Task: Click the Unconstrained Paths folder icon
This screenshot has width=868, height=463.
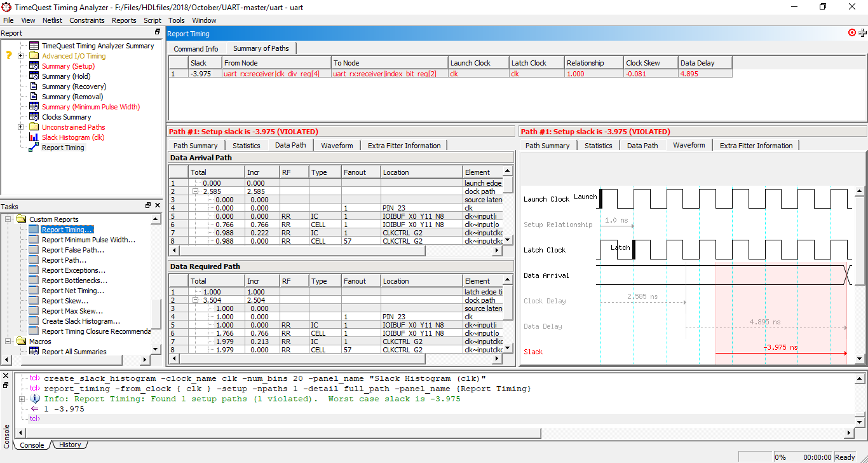Action: coord(34,127)
